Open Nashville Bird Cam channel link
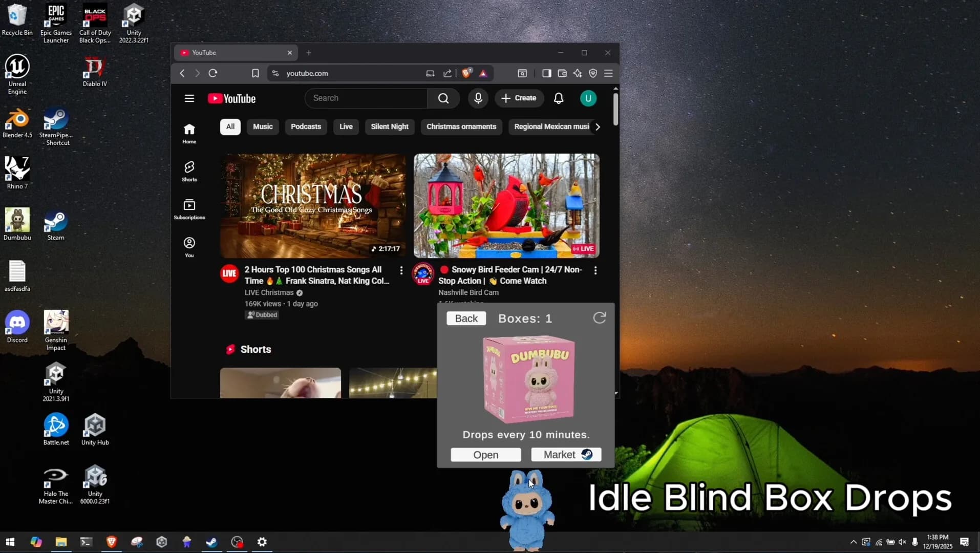The height and width of the screenshot is (553, 980). [x=468, y=292]
